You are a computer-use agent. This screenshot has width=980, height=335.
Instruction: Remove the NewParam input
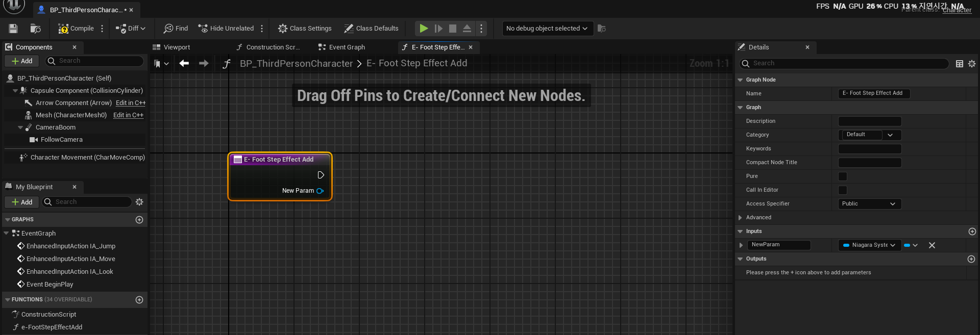click(x=932, y=245)
